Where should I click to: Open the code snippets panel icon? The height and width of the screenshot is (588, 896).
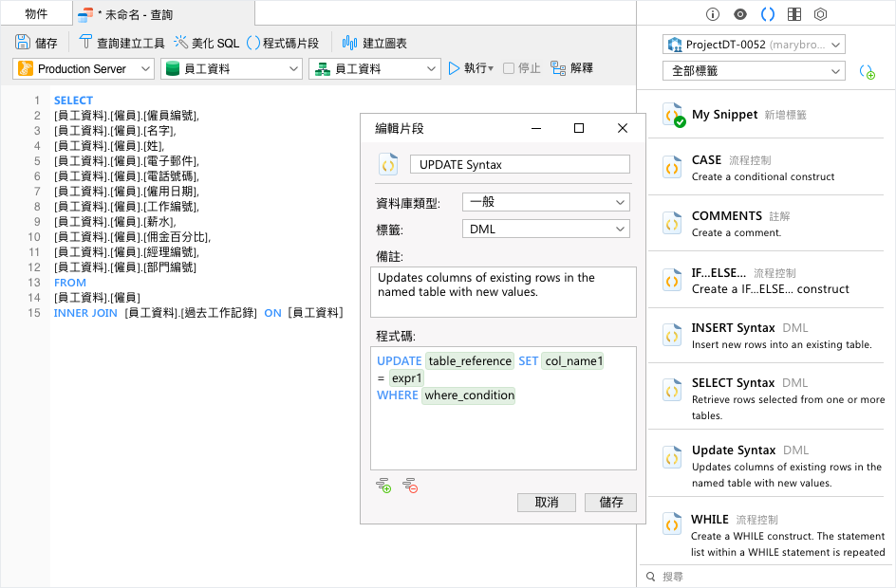[768, 14]
